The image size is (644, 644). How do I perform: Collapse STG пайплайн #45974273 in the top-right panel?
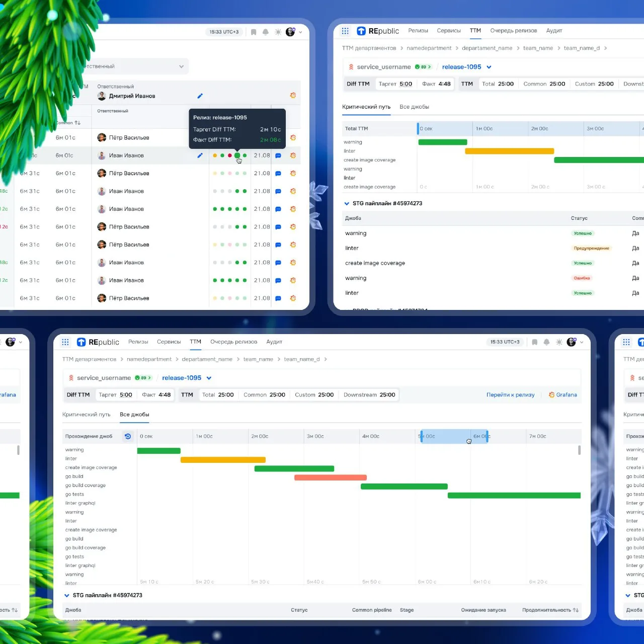coord(347,203)
